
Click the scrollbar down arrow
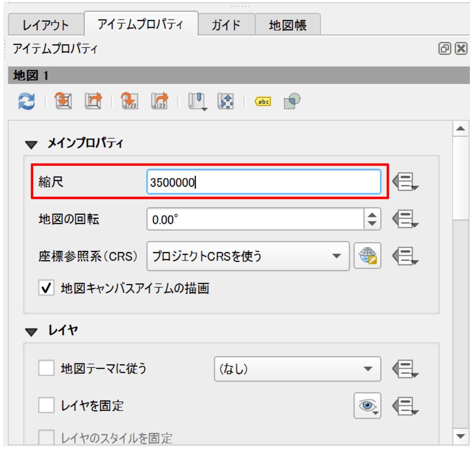(x=460, y=436)
